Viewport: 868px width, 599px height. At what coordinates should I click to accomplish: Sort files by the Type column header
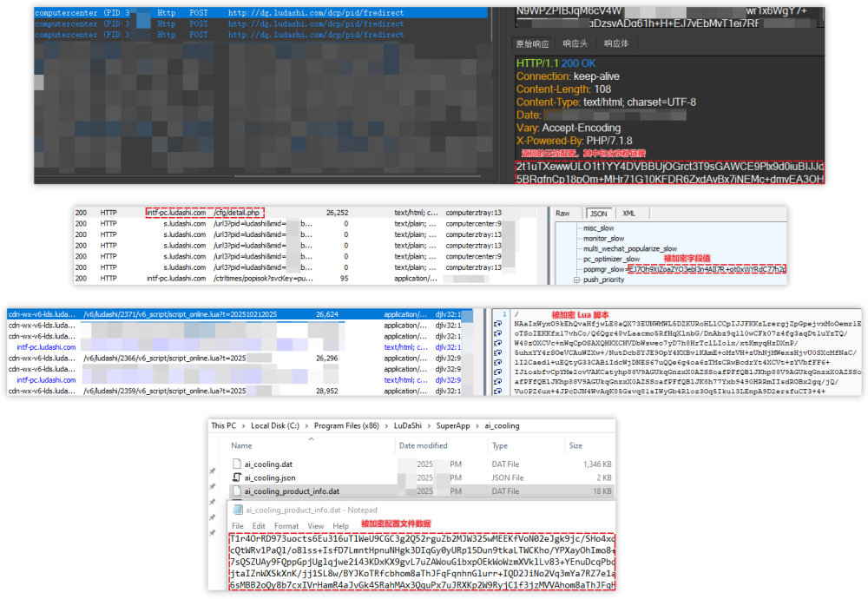point(499,445)
